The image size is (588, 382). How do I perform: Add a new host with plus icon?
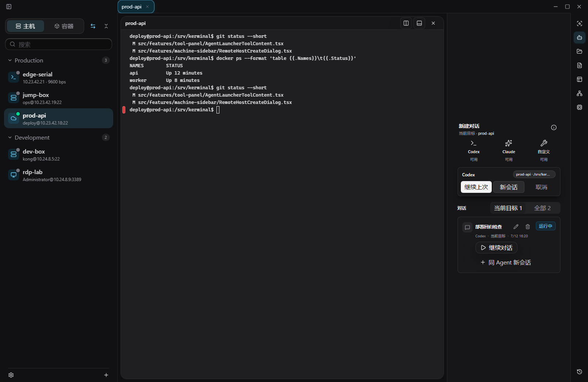tap(106, 375)
